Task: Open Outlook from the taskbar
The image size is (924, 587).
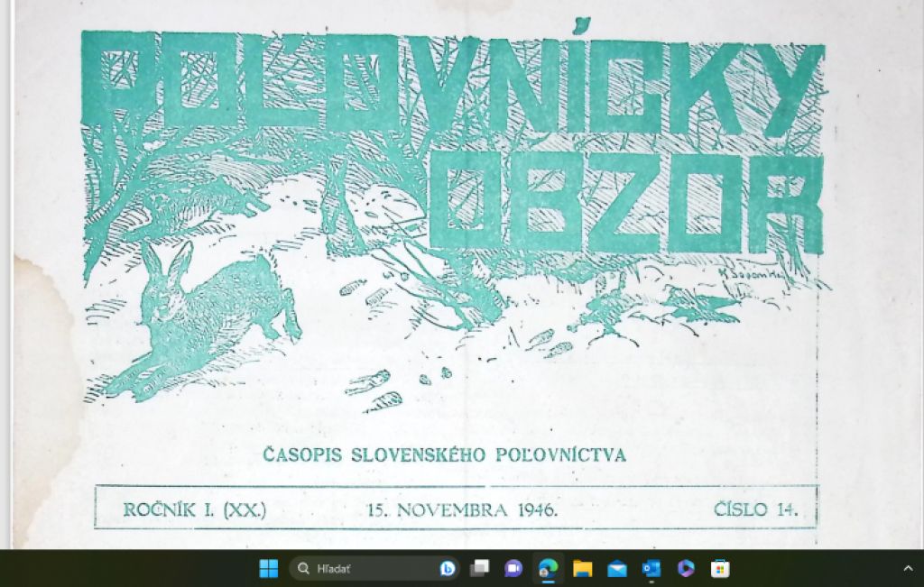Action: coord(651,568)
